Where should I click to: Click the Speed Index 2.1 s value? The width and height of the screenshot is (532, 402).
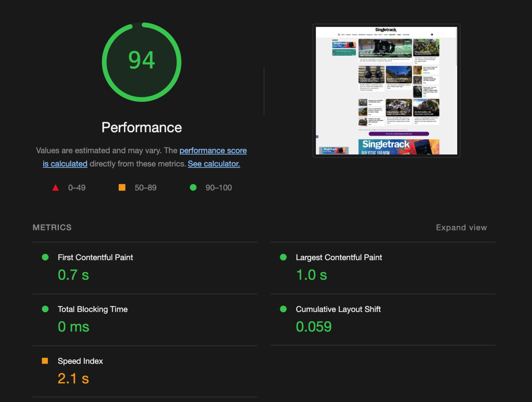click(x=73, y=379)
